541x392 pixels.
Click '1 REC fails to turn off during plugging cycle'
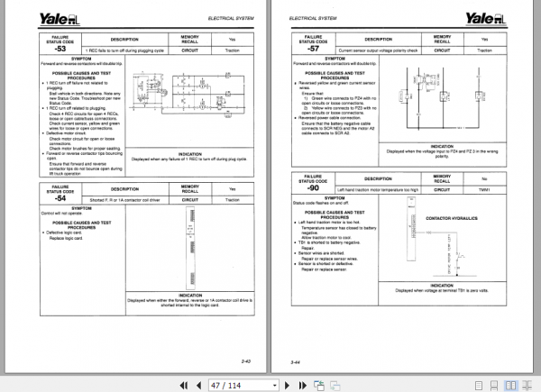[x=125, y=50]
